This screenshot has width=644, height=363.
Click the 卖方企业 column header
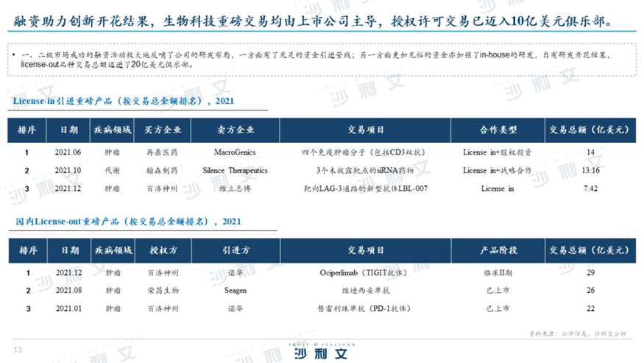pyautogui.click(x=236, y=130)
